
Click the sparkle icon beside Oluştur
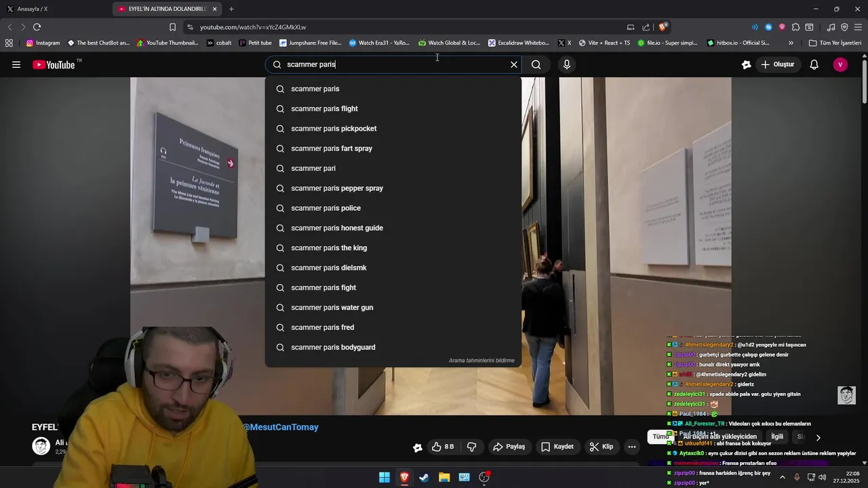[747, 64]
